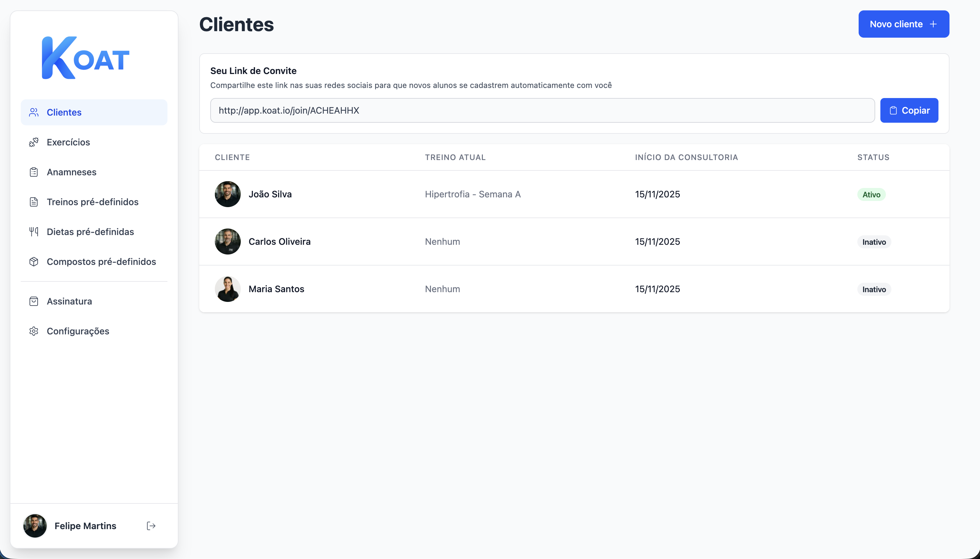The width and height of the screenshot is (980, 559).
Task: Click the Ativo status badge for João Silva
Action: (871, 194)
